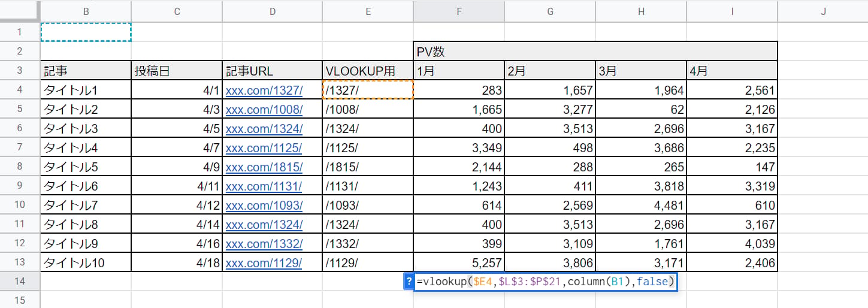868x308 pixels.
Task: Select the /1327/ cell in column E
Action: 368,89
